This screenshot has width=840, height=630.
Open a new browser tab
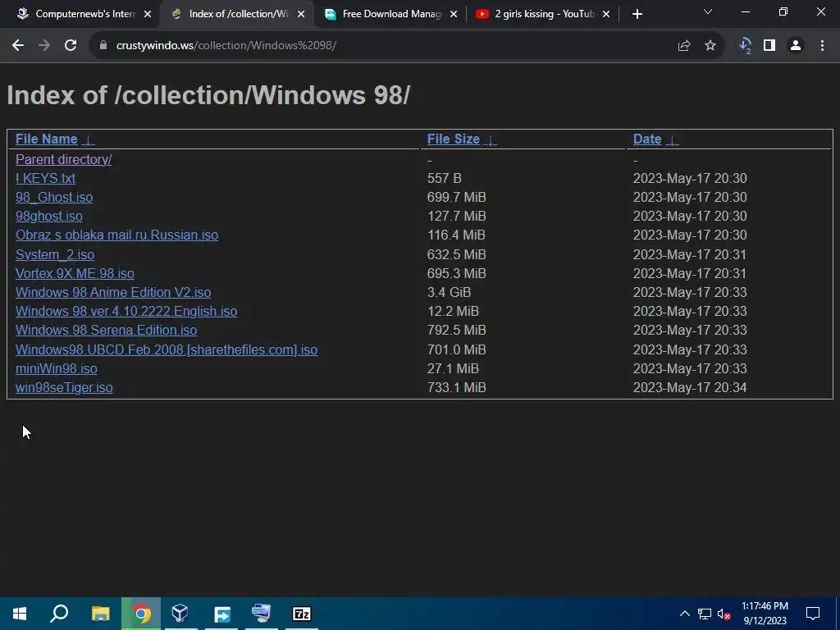(x=637, y=14)
